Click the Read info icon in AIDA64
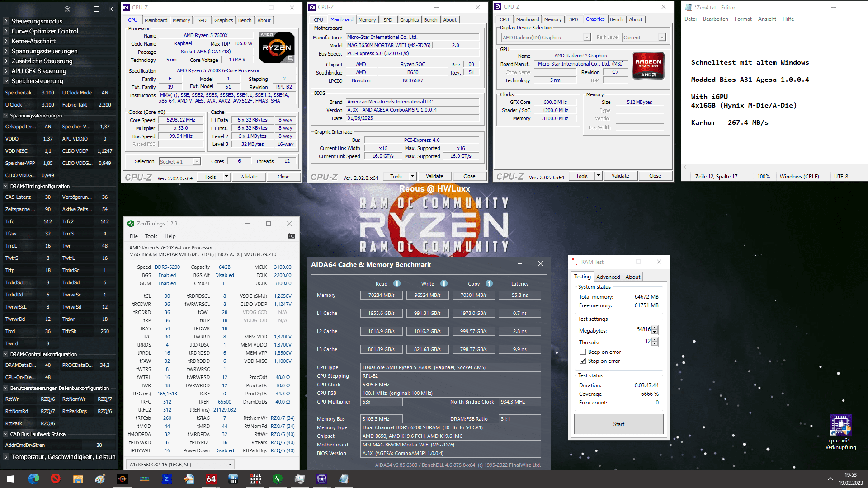Image resolution: width=868 pixels, height=488 pixels. [x=397, y=284]
